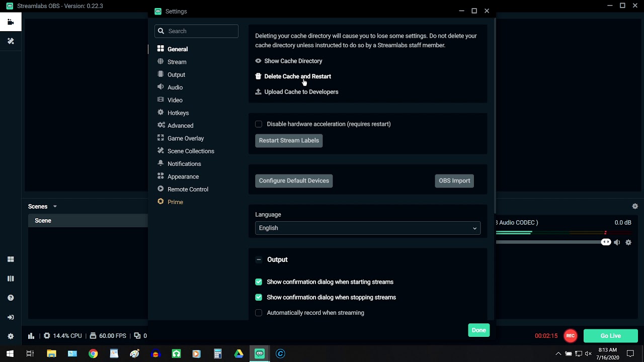Click the FPS icon in status bar

click(x=93, y=336)
